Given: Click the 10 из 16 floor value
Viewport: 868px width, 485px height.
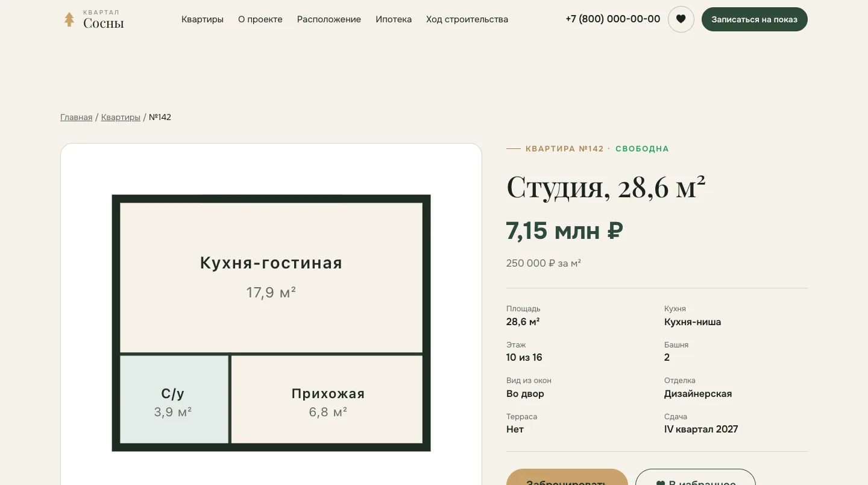Looking at the screenshot, I should tap(524, 358).
